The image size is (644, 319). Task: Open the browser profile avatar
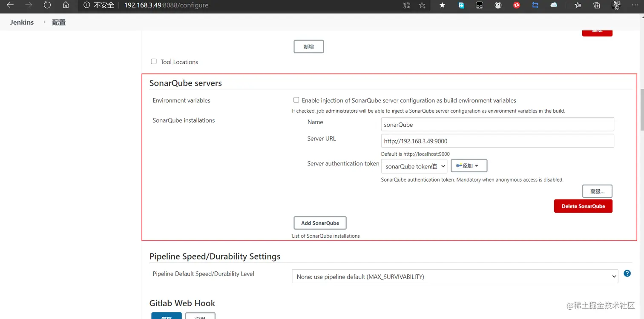point(616,5)
